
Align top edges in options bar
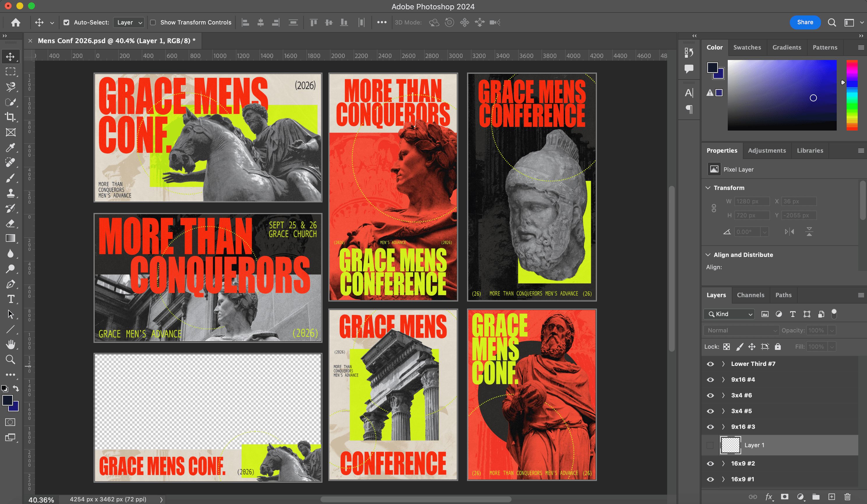pos(313,23)
